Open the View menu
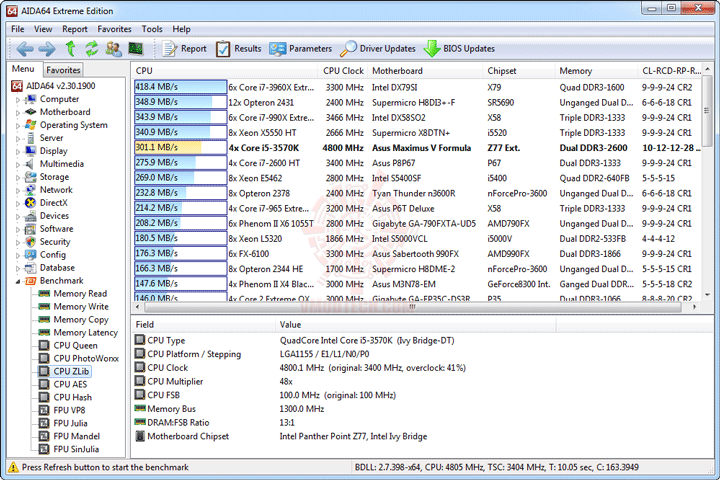Screen dimensions: 720x480 pyautogui.click(x=43, y=29)
